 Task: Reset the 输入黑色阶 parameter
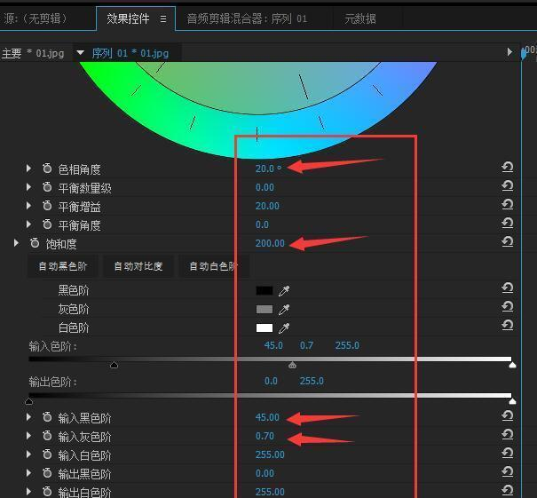click(x=507, y=416)
